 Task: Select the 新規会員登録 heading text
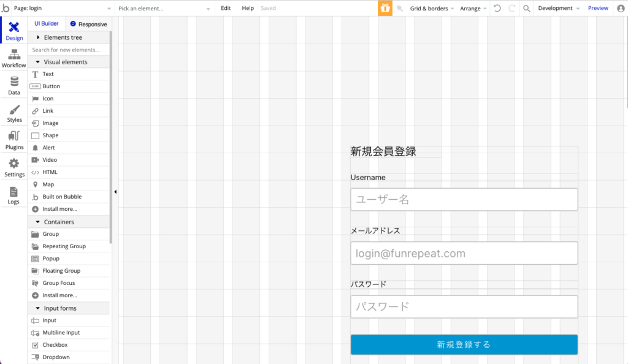pos(383,151)
